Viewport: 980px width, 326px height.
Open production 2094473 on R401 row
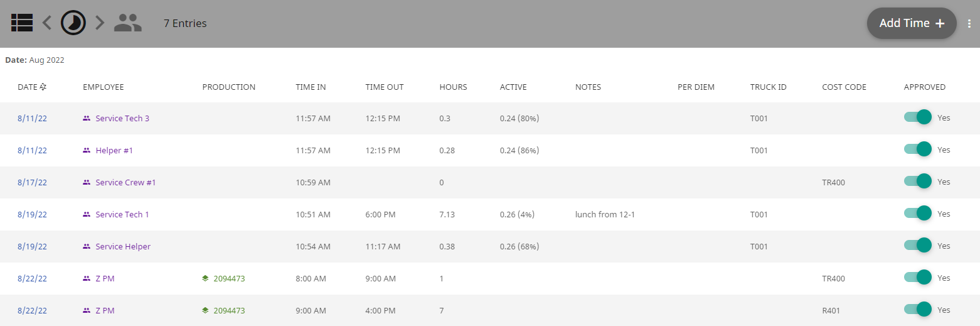tap(229, 310)
